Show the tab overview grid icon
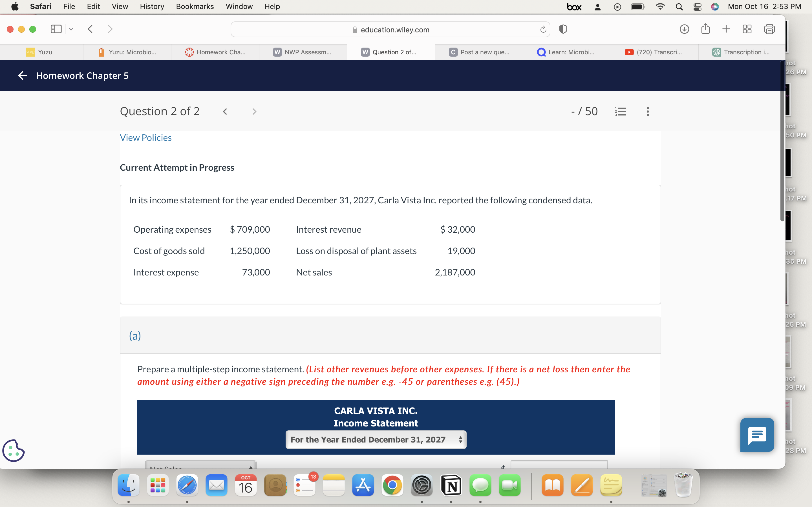This screenshot has width=812, height=507. click(747, 29)
